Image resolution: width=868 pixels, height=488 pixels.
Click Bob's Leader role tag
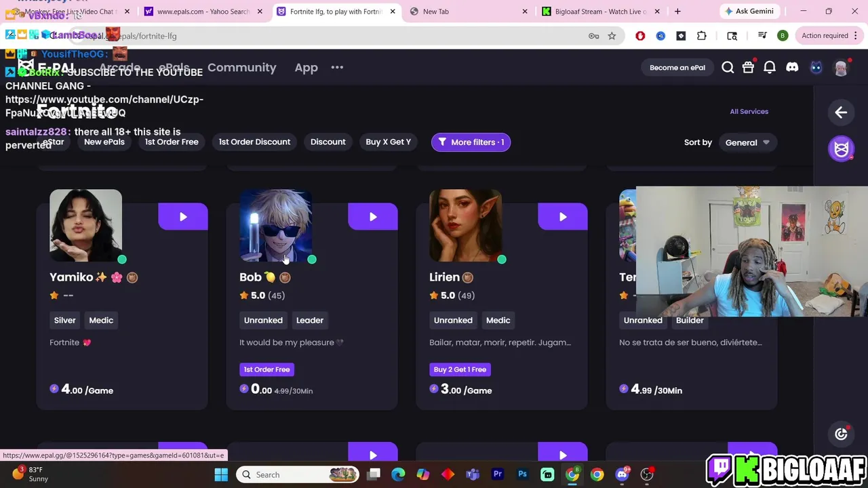[310, 320]
